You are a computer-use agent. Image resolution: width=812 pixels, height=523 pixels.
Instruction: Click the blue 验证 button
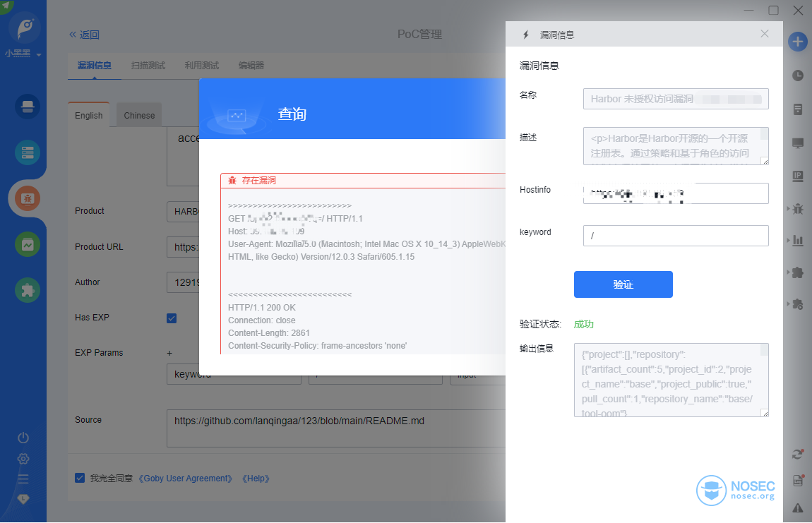623,284
